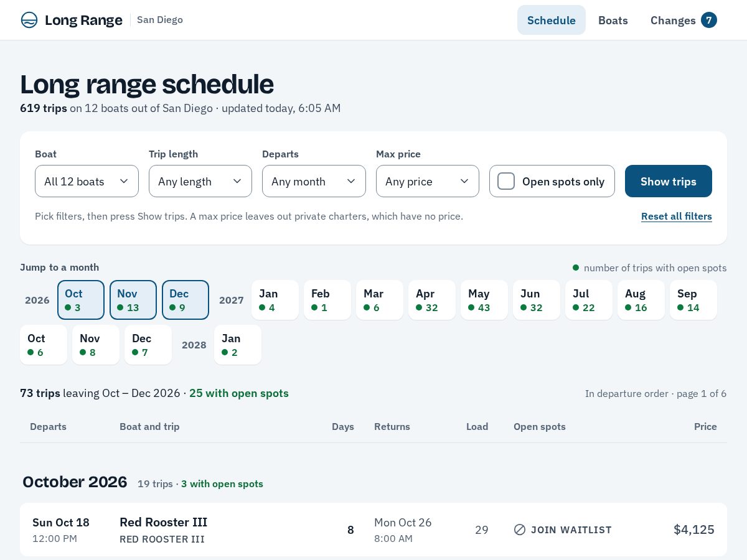Click the Long Range wave logo icon
Viewport: 747px width, 560px height.
(x=29, y=20)
